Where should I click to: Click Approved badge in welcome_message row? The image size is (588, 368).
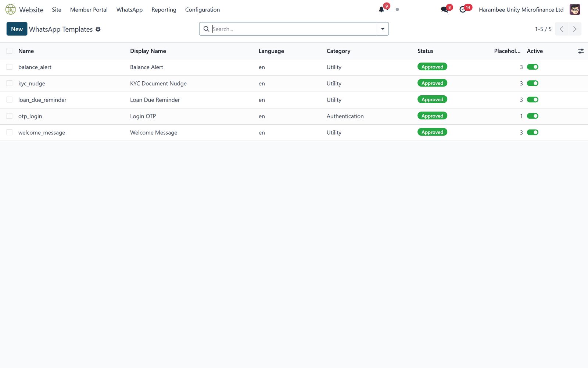432,132
